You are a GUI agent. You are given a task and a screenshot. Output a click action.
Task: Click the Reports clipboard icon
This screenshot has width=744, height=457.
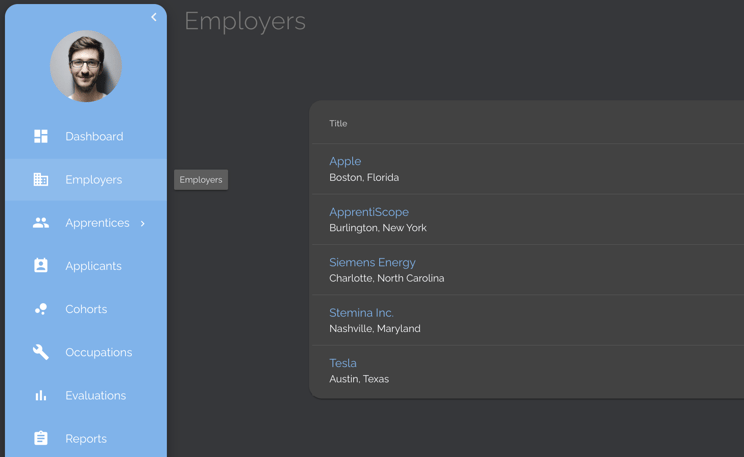click(41, 438)
